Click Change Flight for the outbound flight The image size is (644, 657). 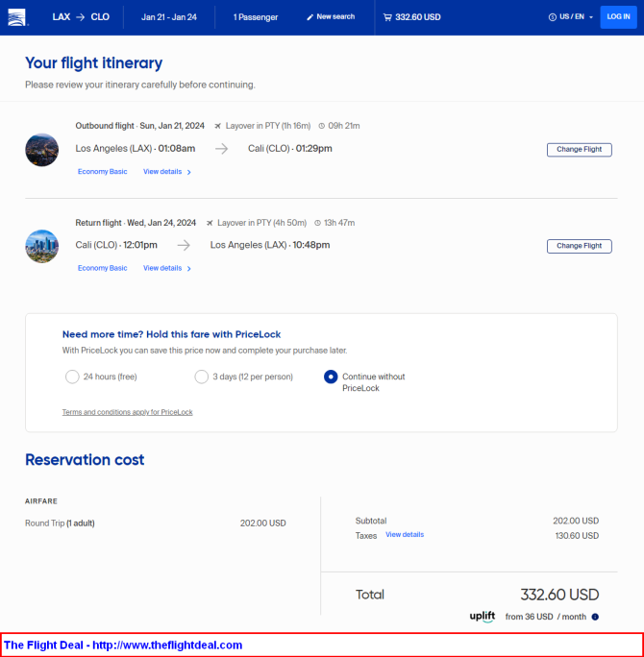579,150
